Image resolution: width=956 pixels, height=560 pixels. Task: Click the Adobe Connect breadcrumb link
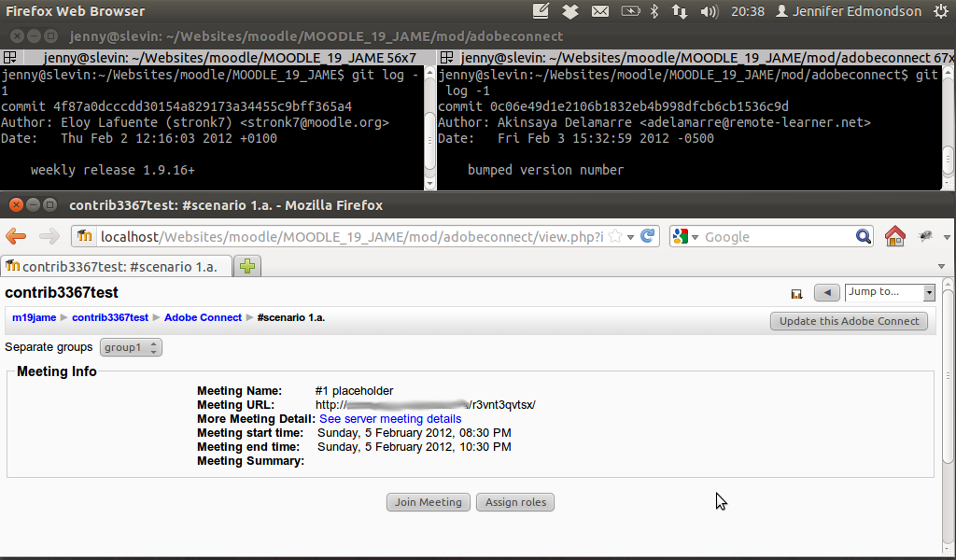(x=203, y=317)
